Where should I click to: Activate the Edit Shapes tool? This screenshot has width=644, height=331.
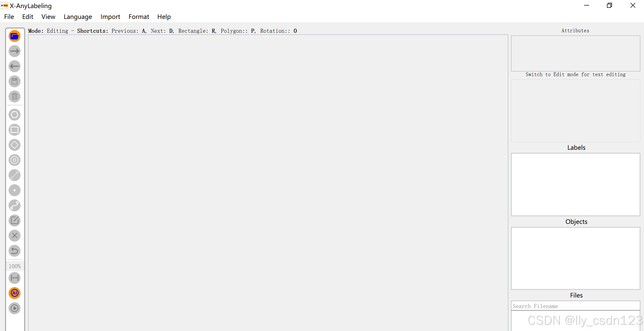[15, 221]
